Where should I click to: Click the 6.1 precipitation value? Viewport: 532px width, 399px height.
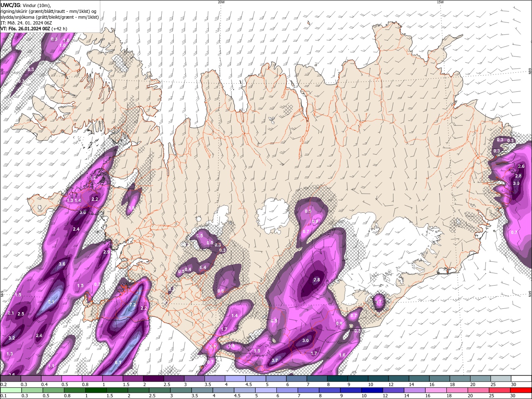tap(118, 362)
